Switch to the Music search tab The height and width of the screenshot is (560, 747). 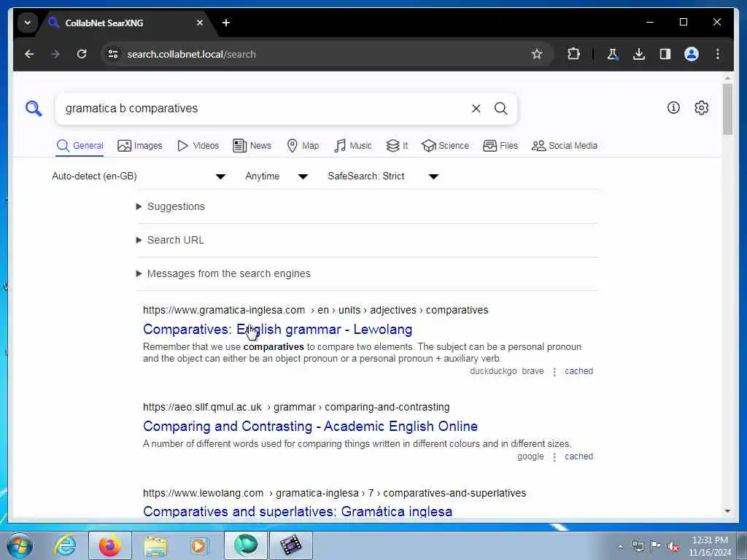tap(353, 146)
